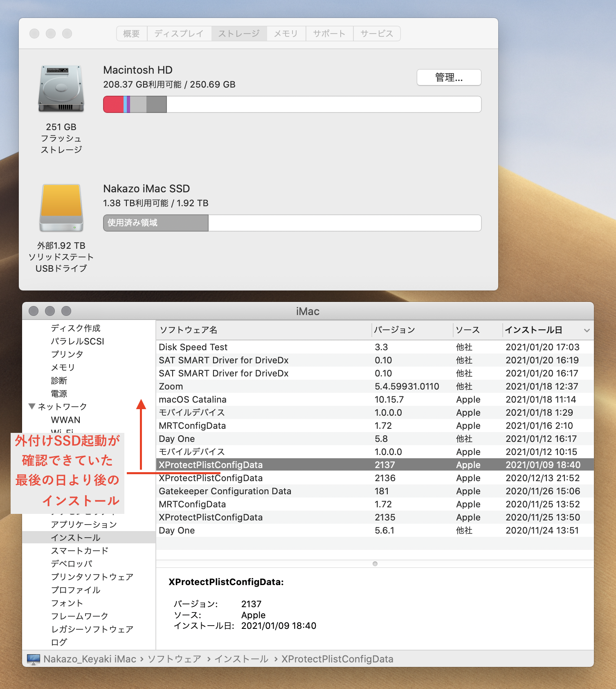Go to the サービス tab
This screenshot has height=689, width=616.
[x=377, y=34]
